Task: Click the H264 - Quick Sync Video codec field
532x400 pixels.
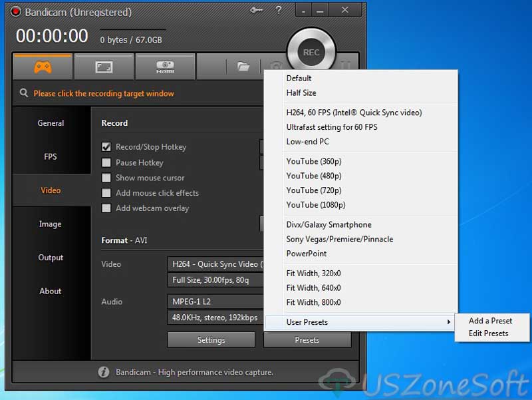Action: [215, 264]
